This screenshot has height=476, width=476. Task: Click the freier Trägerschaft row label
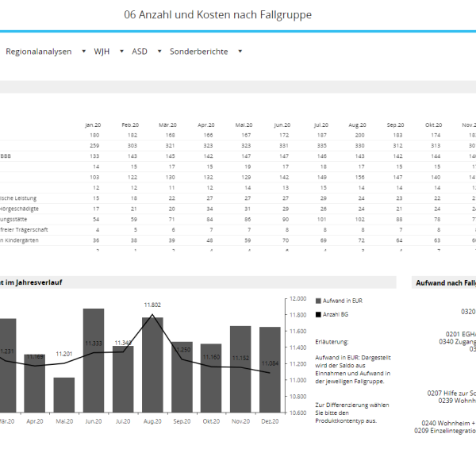(24, 230)
